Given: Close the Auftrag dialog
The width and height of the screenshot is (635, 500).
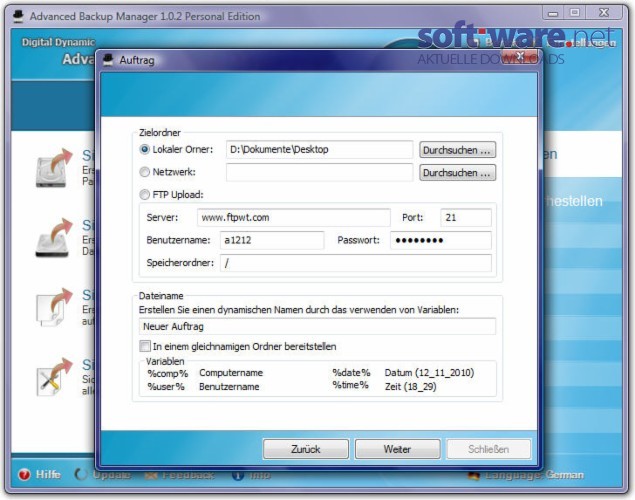Looking at the screenshot, I should point(520,57).
